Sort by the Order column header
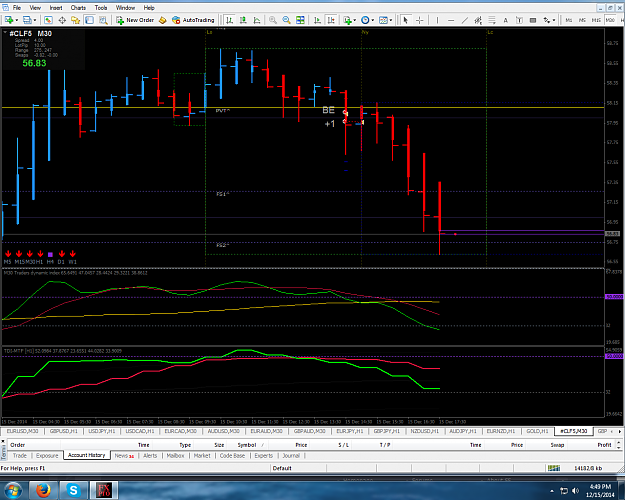625x500 pixels. pos(18,445)
